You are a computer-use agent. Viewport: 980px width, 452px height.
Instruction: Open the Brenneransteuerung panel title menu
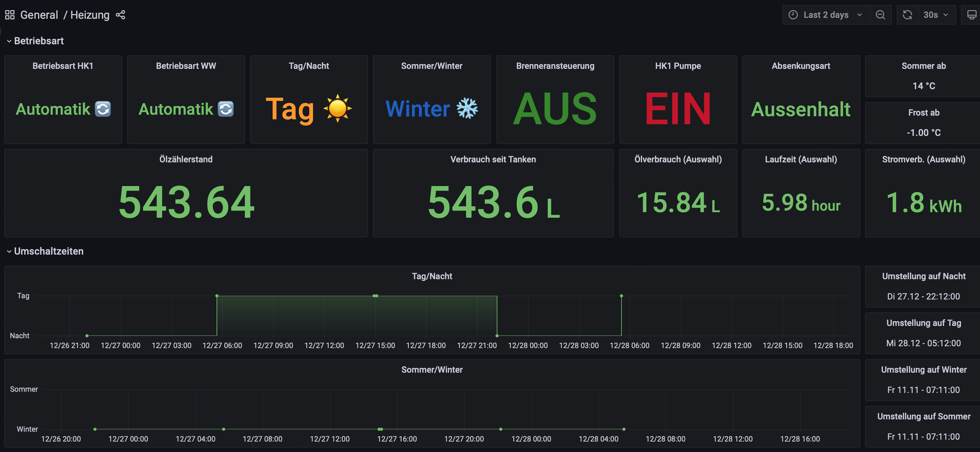[555, 66]
